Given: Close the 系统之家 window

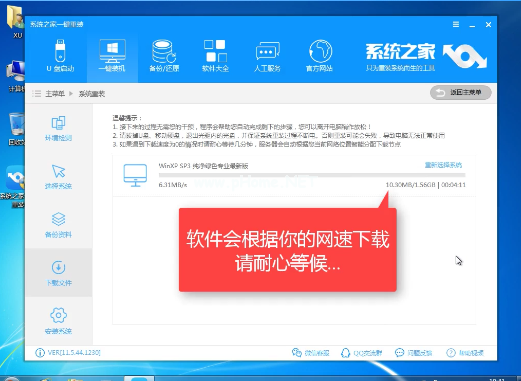Looking at the screenshot, I should [x=488, y=24].
